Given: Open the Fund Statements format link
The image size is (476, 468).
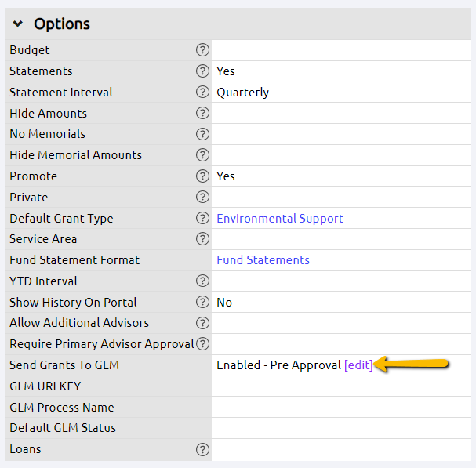Looking at the screenshot, I should 263,260.
